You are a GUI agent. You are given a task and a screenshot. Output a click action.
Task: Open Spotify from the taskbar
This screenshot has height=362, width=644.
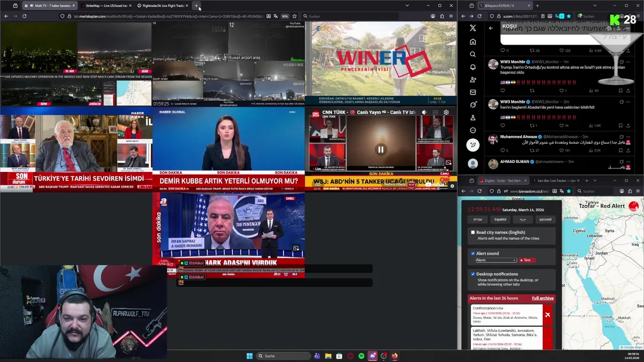click(x=361, y=356)
